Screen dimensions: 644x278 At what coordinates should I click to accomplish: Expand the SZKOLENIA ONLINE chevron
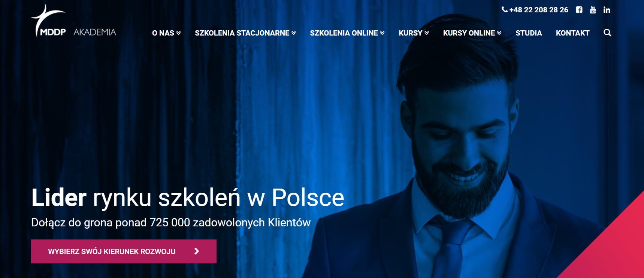point(383,33)
